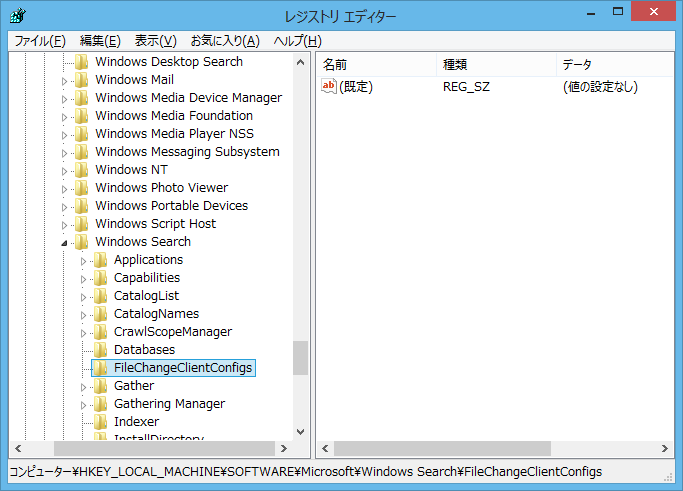Click the FileChangeClientConfigs folder icon
683x491 pixels.
pos(100,368)
